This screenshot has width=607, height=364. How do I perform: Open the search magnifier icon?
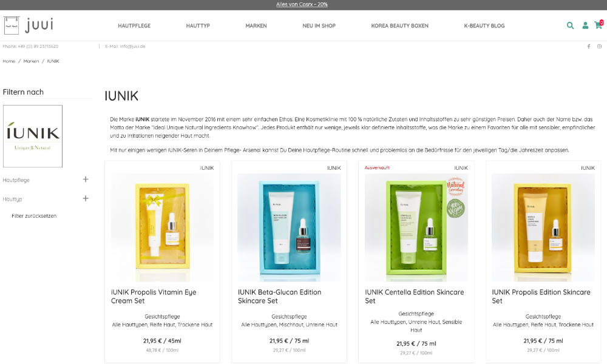(x=570, y=25)
